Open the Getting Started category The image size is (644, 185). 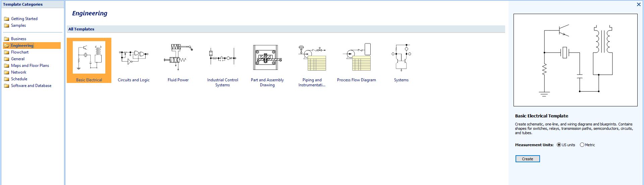(x=24, y=19)
